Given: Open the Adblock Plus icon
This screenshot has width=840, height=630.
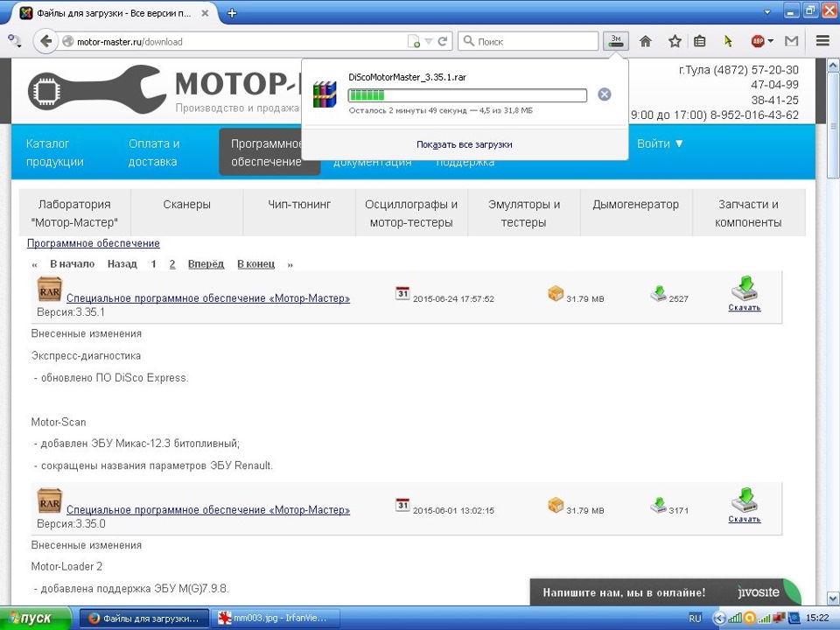Looking at the screenshot, I should click(757, 41).
